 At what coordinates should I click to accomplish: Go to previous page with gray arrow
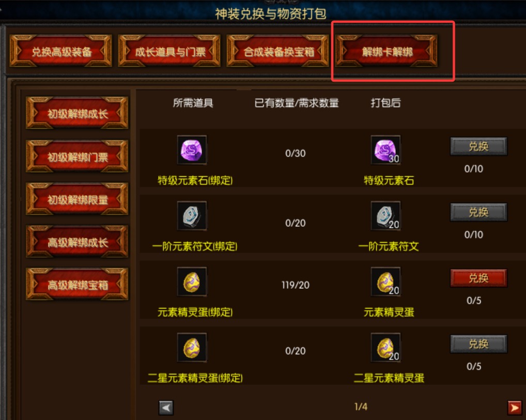(166, 408)
